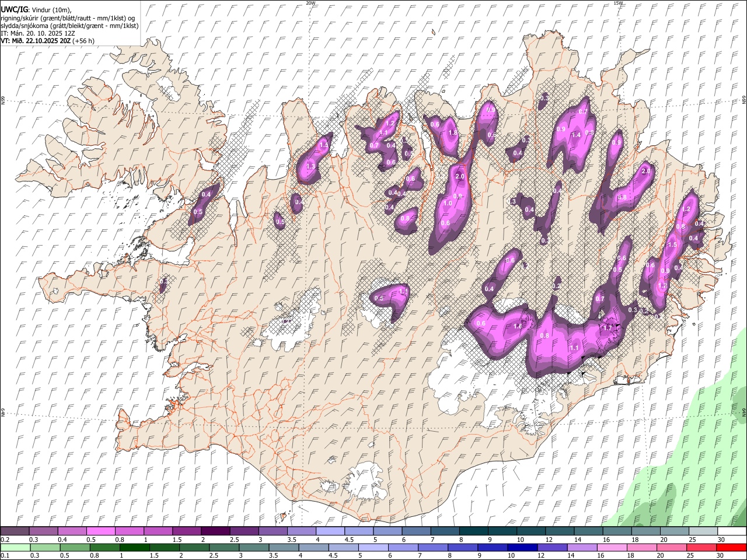
Task: Select the lavender 4 swatch in upper legend
Action: [x=330, y=531]
